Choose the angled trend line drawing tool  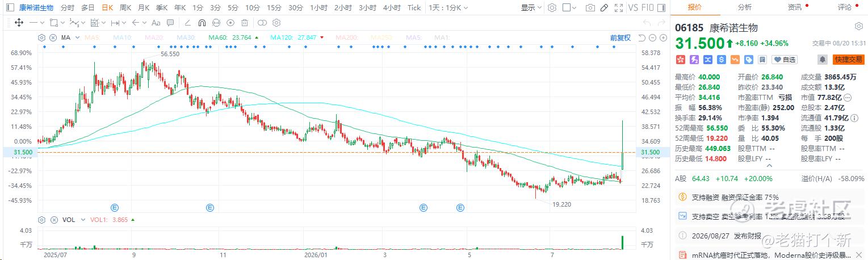coord(187,23)
